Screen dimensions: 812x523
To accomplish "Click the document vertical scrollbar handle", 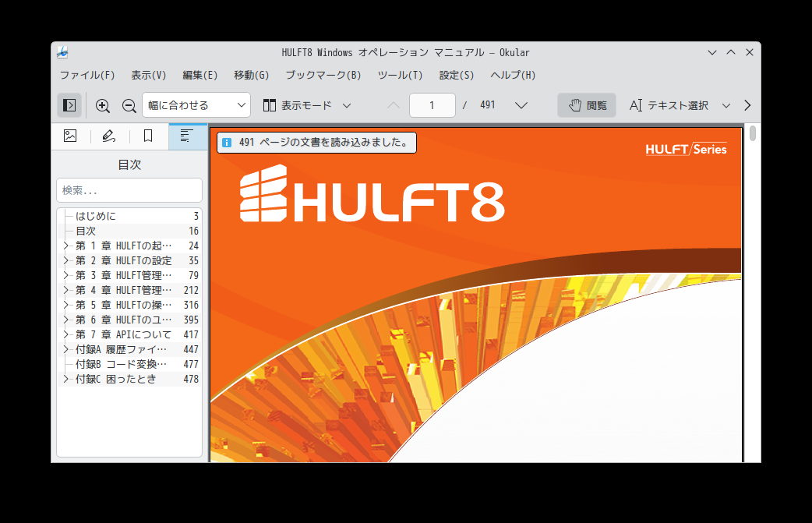I will (x=753, y=133).
